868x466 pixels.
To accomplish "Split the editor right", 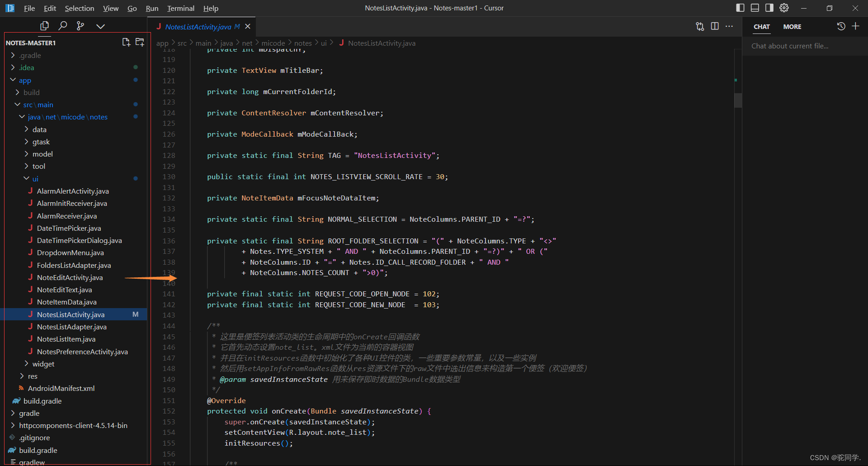I will [x=715, y=26].
